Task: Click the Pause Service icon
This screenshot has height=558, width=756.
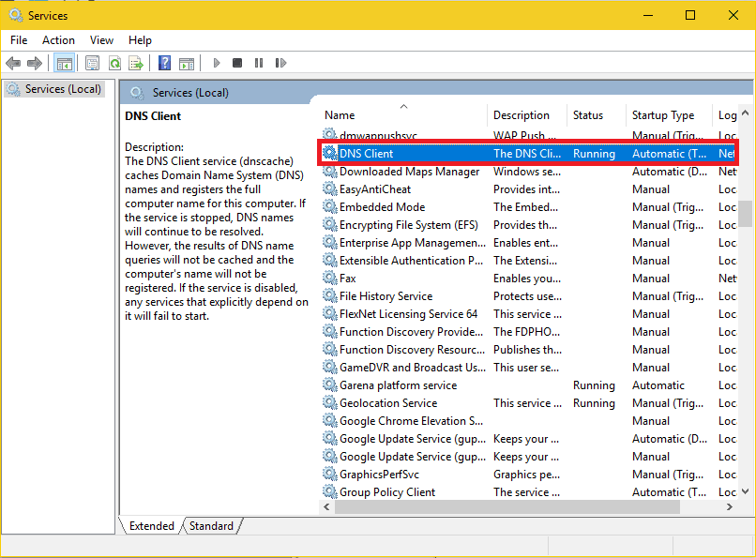Action: (x=259, y=63)
